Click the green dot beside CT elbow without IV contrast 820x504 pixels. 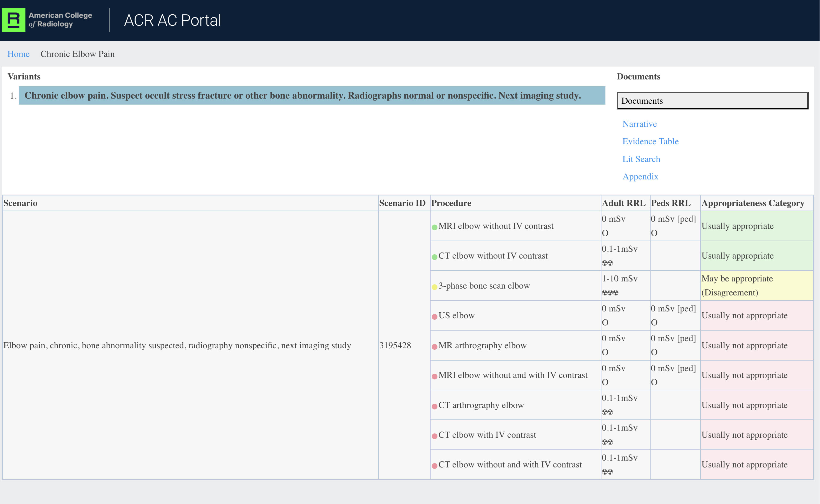click(x=434, y=257)
